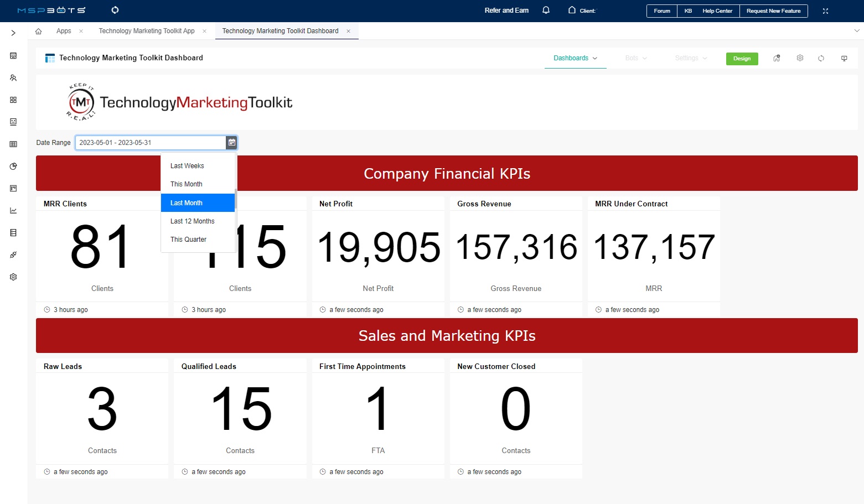
Task: Expand the left sidebar with the arrow icon
Action: (13, 33)
